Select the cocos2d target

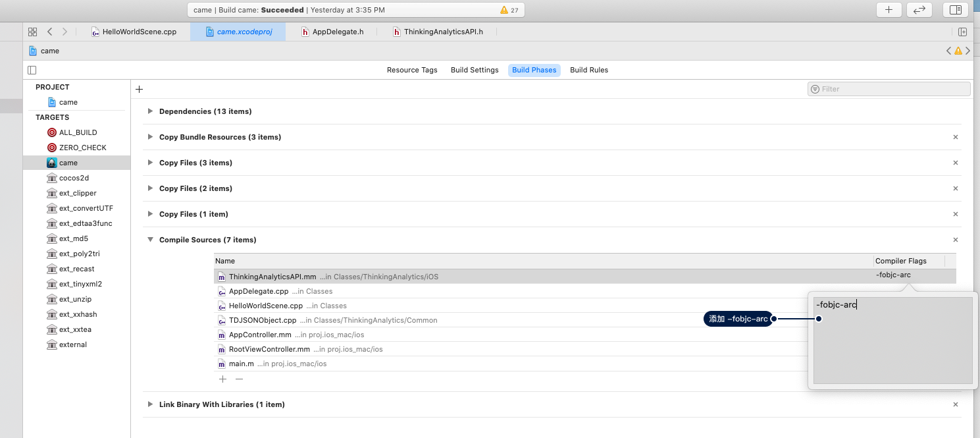[74, 178]
